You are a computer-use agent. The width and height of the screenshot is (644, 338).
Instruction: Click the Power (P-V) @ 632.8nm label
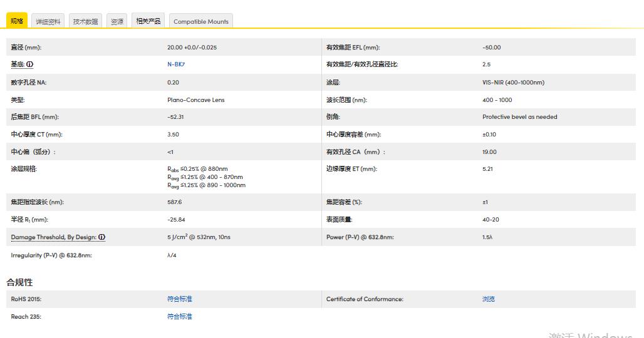(360, 237)
